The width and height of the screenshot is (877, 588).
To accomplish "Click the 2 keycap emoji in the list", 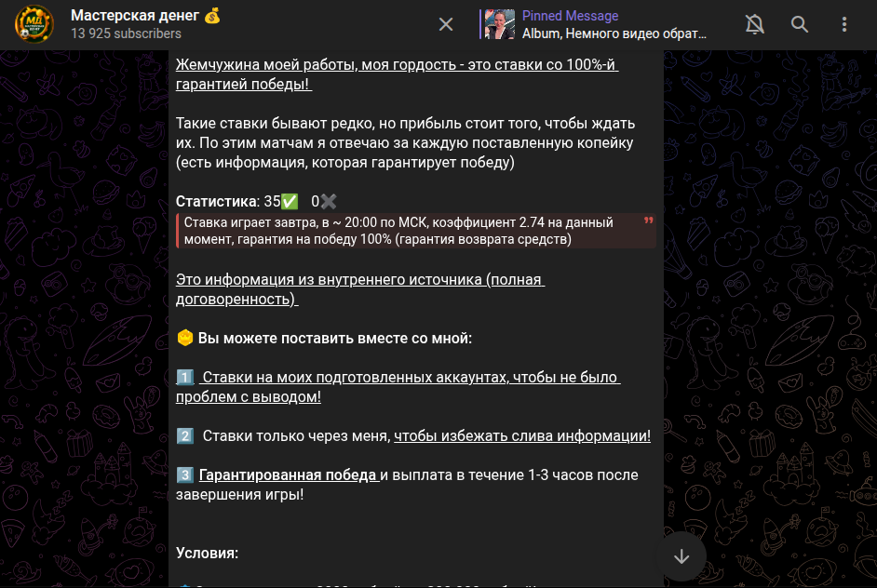I will (186, 437).
